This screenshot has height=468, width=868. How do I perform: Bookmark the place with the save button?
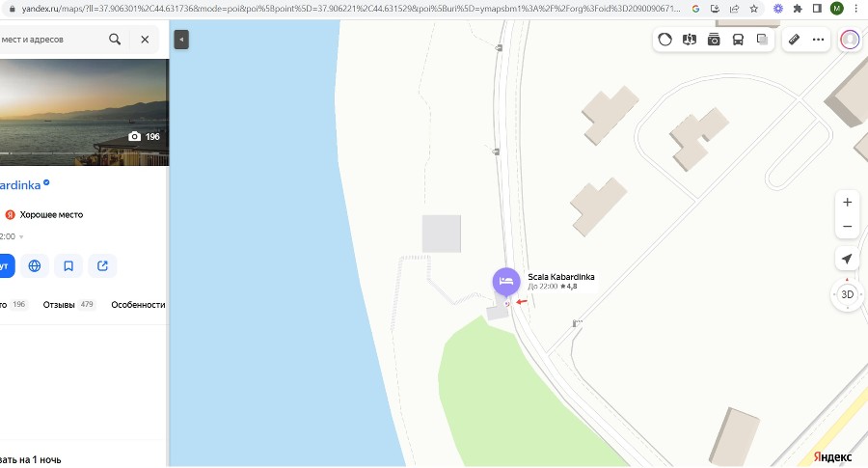pyautogui.click(x=68, y=266)
